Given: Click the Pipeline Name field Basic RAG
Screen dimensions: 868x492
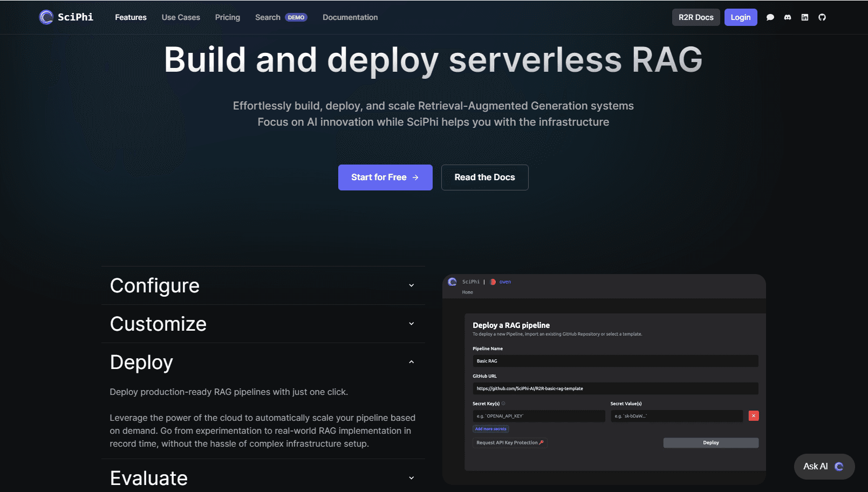Looking at the screenshot, I should pyautogui.click(x=616, y=361).
